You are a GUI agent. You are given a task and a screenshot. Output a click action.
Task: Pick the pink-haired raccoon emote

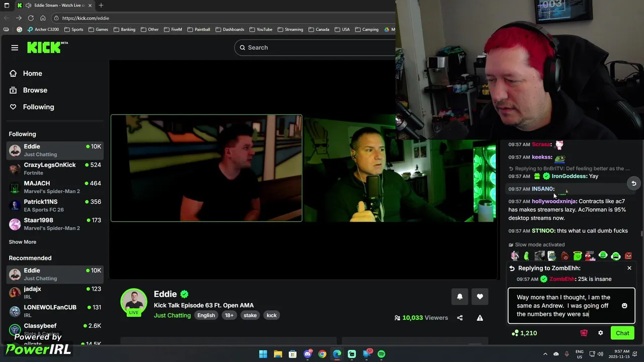pos(514,256)
